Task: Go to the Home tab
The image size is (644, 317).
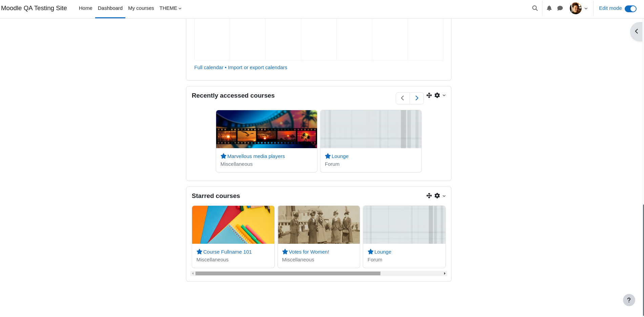Action: (85, 8)
